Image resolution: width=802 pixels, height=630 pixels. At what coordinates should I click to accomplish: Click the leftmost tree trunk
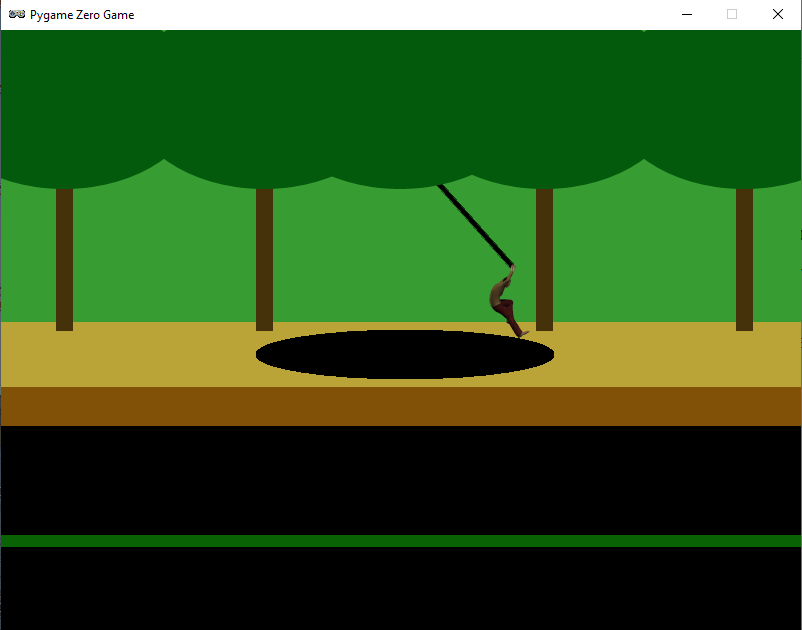(65, 260)
